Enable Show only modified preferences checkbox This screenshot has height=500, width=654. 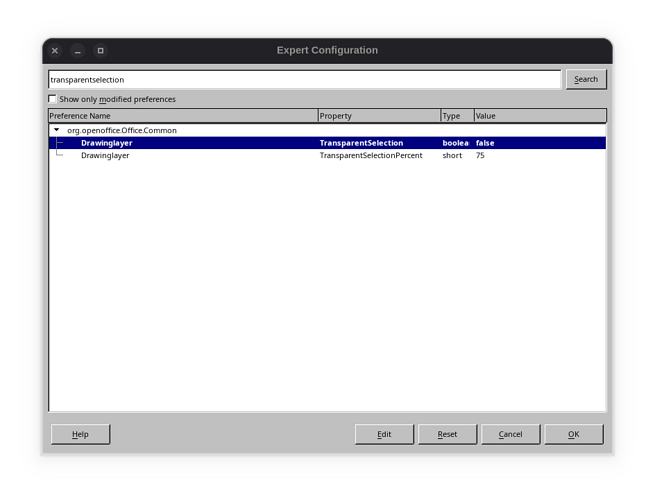[x=53, y=100]
